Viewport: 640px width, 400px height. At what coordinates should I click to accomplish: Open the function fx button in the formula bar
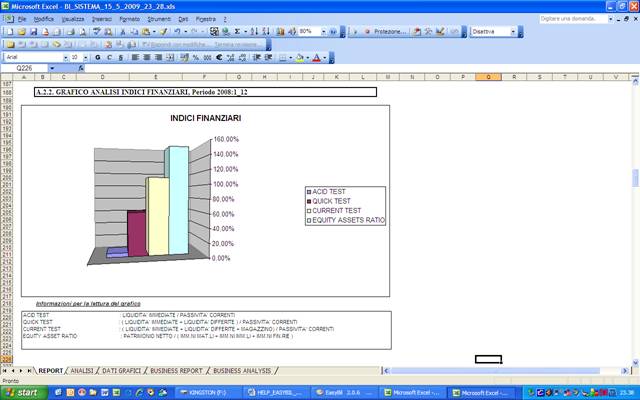pos(81,68)
